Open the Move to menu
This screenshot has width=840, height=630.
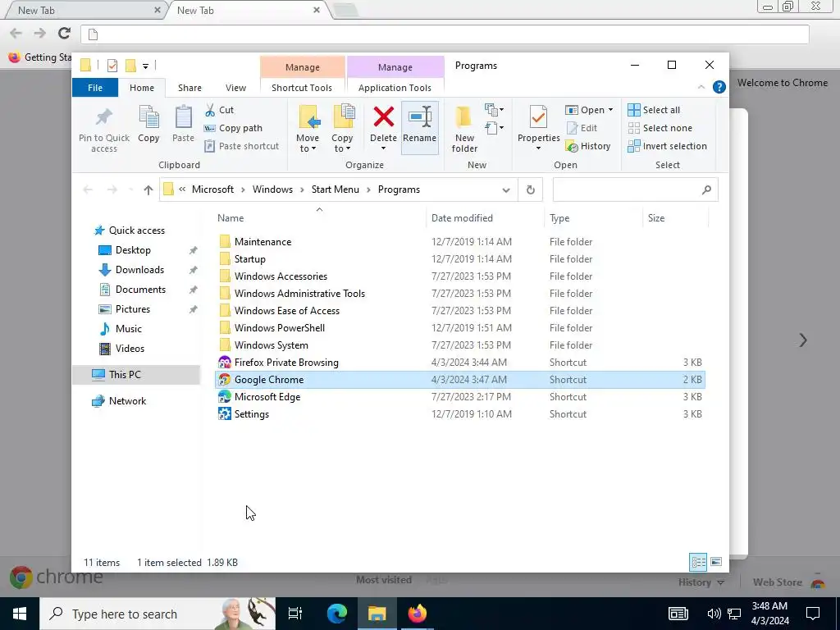[308, 129]
